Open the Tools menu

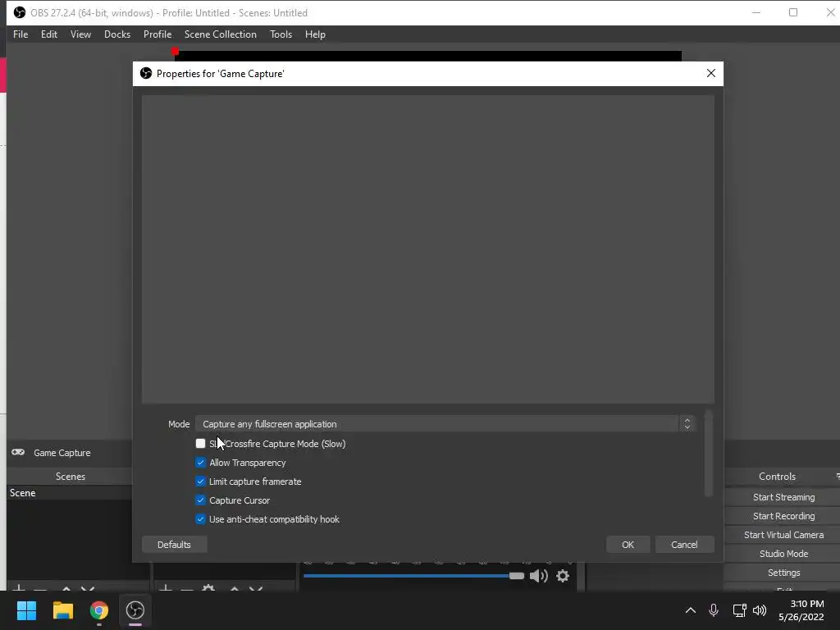click(x=281, y=34)
